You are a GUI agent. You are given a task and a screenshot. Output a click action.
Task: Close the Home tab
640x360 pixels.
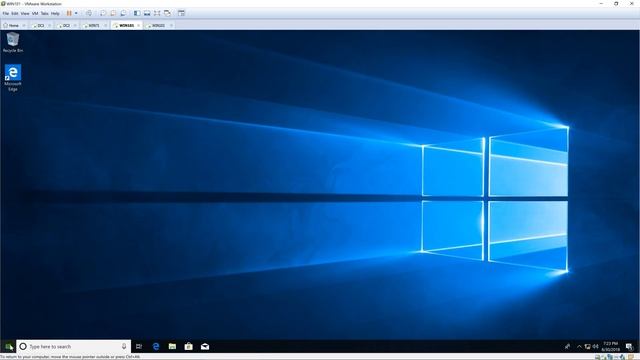pyautogui.click(x=24, y=25)
